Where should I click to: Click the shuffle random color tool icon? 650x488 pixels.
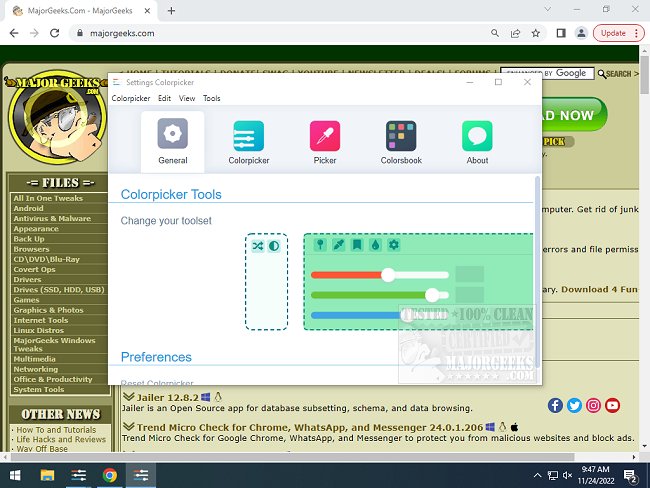coord(257,245)
